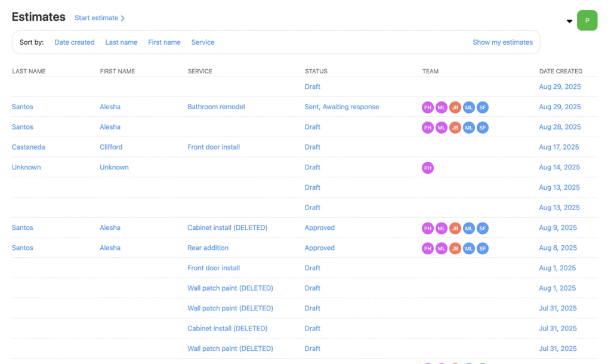The height and width of the screenshot is (364, 611).
Task: Open the Sent, Awaiting response status
Action: pyautogui.click(x=341, y=107)
